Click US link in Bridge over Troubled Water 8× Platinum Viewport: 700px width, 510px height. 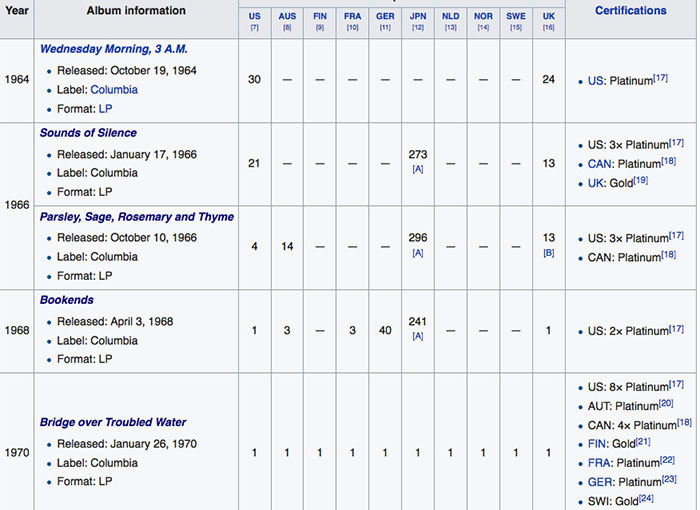coord(596,387)
